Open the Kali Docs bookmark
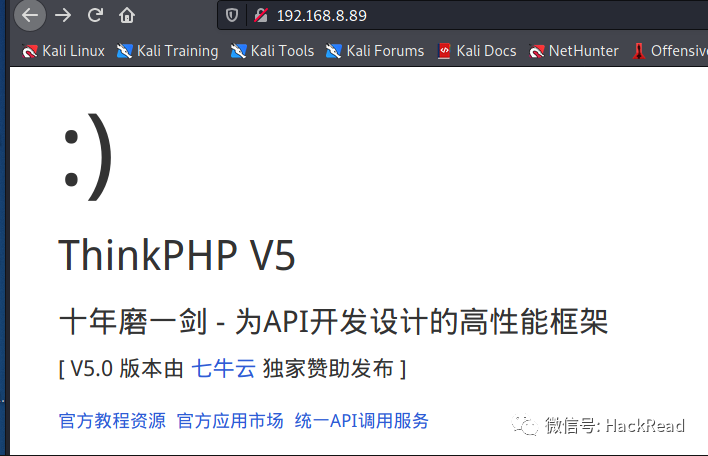Image resolution: width=708 pixels, height=456 pixels. (x=477, y=51)
